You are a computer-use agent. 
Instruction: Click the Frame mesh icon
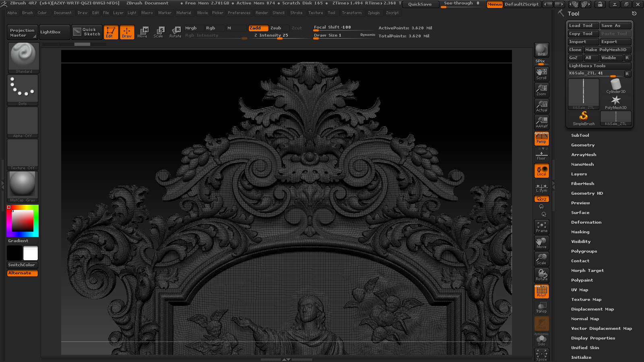(541, 227)
